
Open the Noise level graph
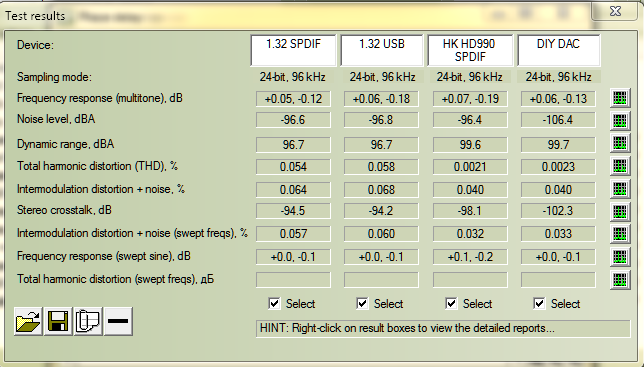[620, 120]
